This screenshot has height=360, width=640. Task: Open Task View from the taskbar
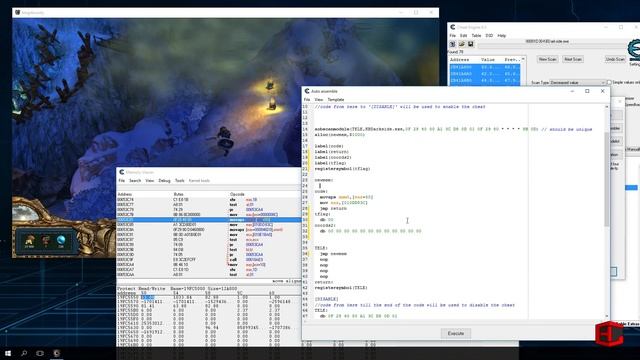[x=40, y=353]
